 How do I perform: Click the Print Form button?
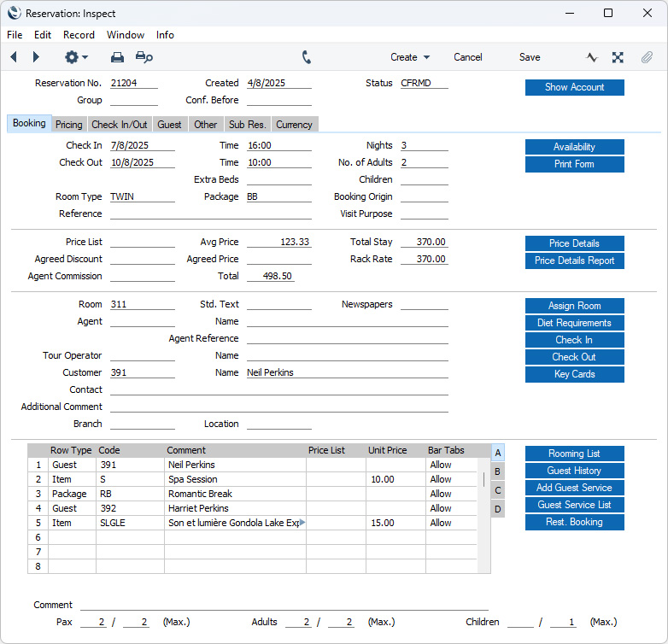(x=574, y=164)
